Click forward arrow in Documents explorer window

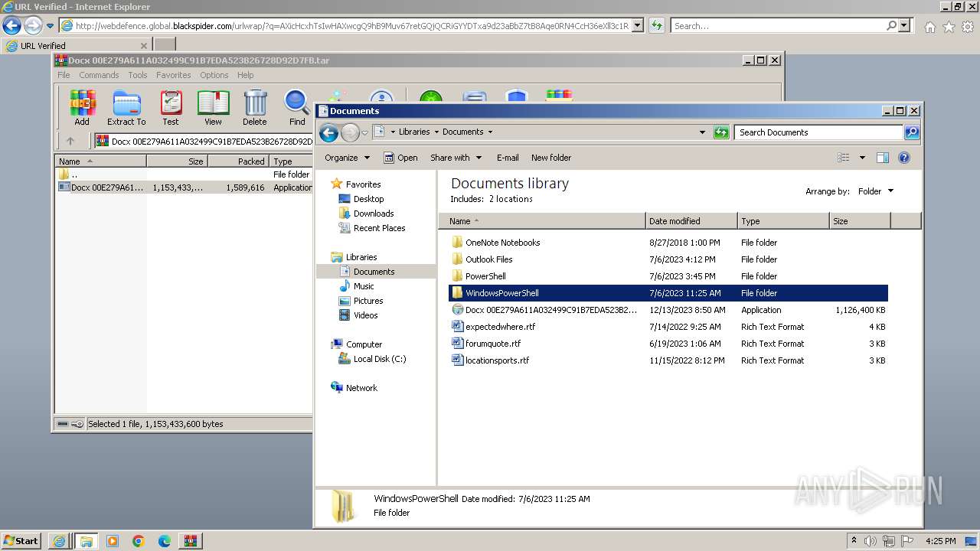(x=350, y=132)
